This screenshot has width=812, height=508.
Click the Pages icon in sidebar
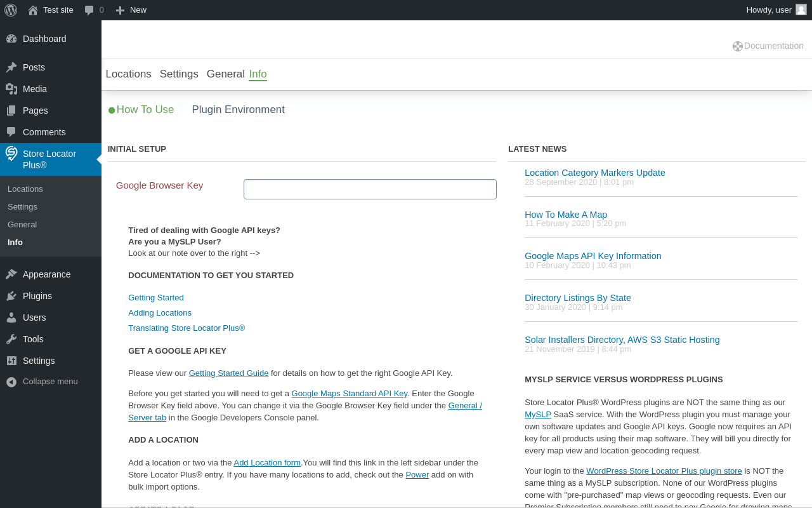point(11,110)
